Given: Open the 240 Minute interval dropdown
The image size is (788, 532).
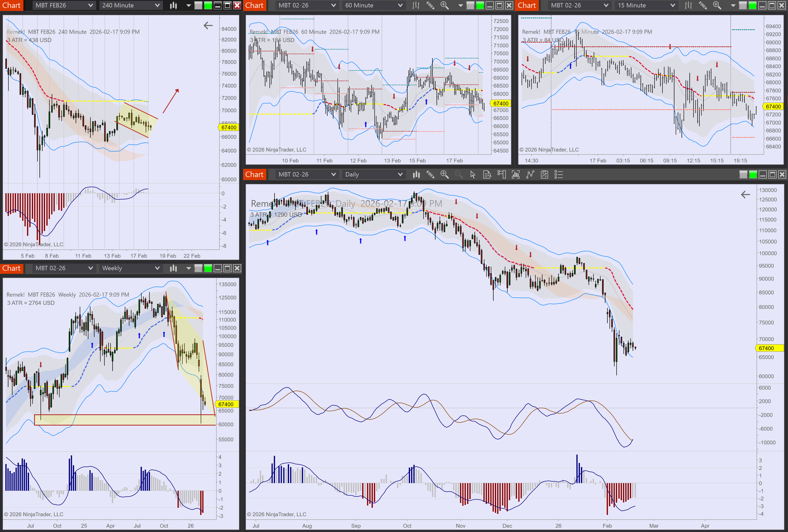Looking at the screenshot, I should (130, 5).
